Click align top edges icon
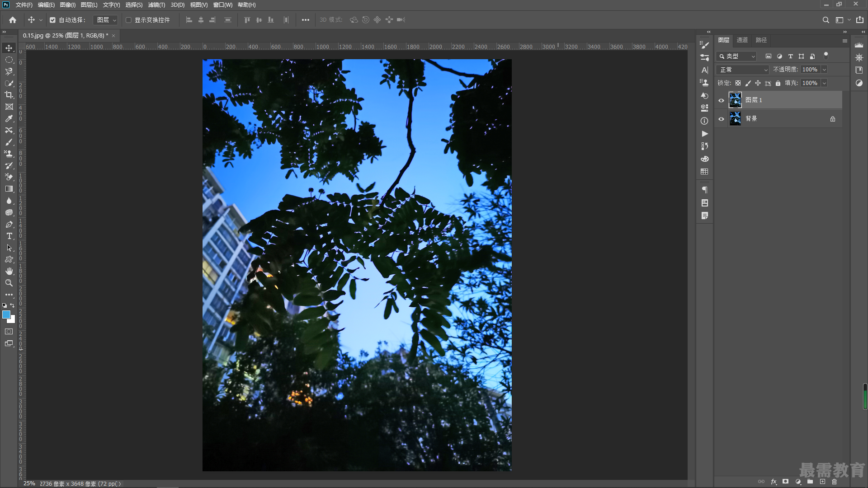 click(x=247, y=20)
